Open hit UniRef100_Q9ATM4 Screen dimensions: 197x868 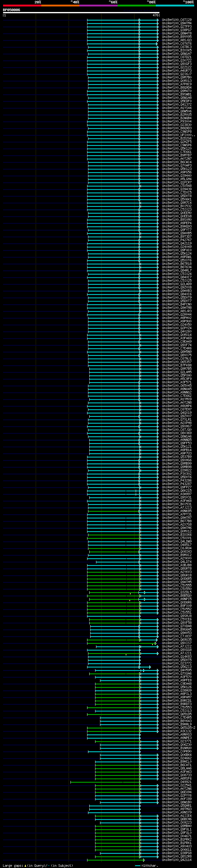[177, 23]
